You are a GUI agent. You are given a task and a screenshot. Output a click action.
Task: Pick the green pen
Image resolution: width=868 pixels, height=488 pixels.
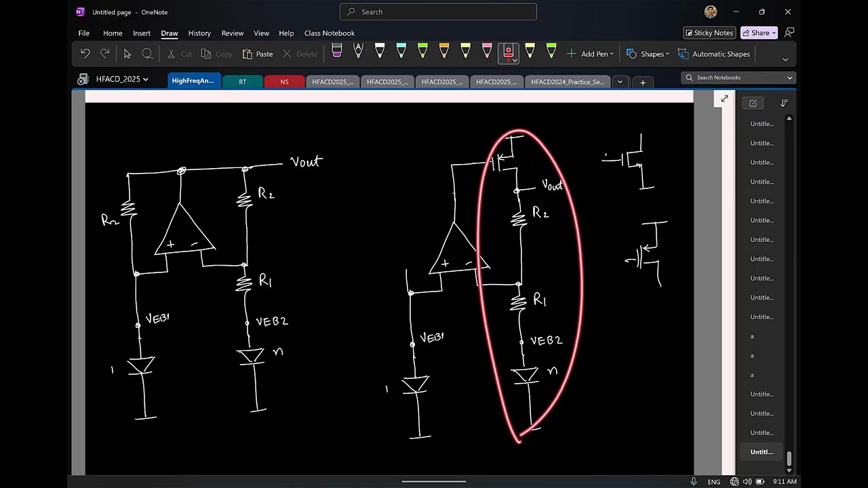pyautogui.click(x=422, y=52)
